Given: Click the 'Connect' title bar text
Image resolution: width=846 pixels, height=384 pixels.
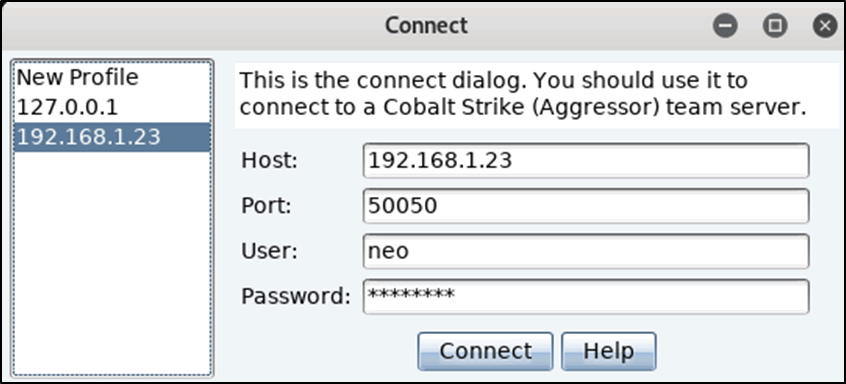Looking at the screenshot, I should 426,25.
